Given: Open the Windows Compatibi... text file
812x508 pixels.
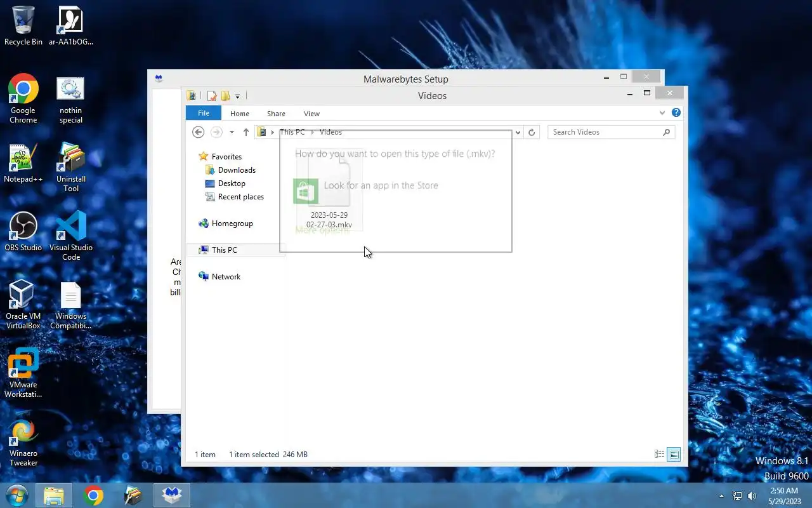Looking at the screenshot, I should pyautogui.click(x=70, y=304).
